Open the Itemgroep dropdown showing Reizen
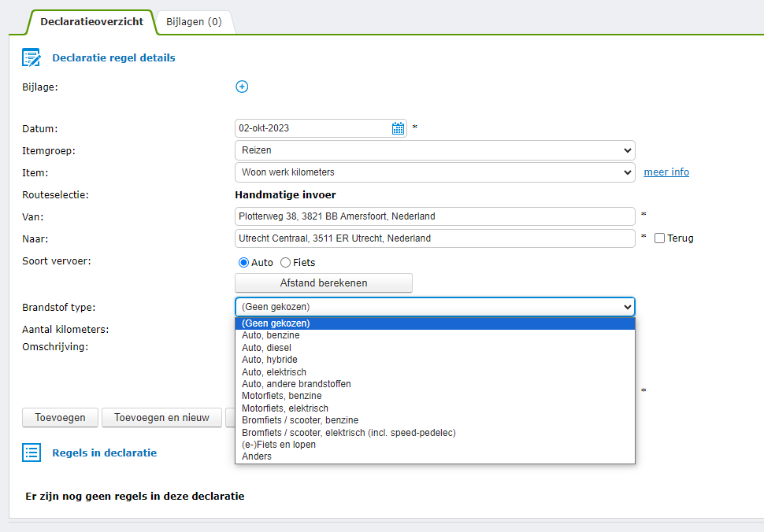The height and width of the screenshot is (532, 764). [435, 150]
